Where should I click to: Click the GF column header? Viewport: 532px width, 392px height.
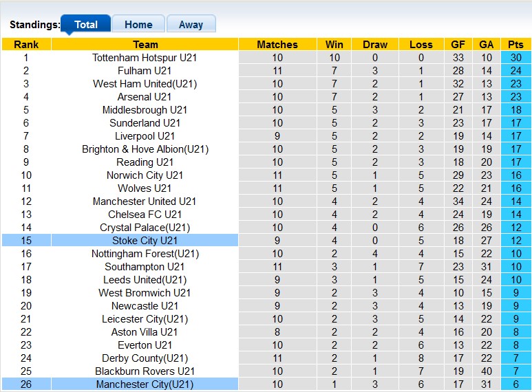(458, 45)
